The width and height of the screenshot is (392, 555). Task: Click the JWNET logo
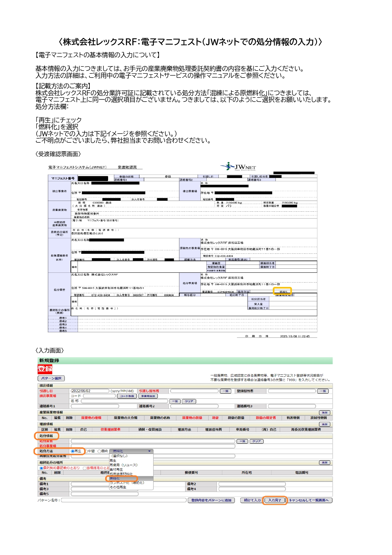tap(238, 166)
